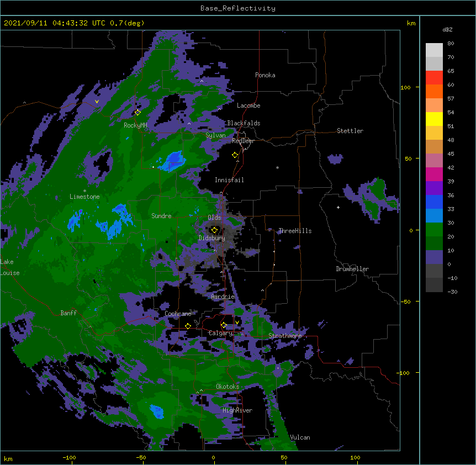Click the Ponoka city label
The height and width of the screenshot is (465, 476).
[265, 75]
